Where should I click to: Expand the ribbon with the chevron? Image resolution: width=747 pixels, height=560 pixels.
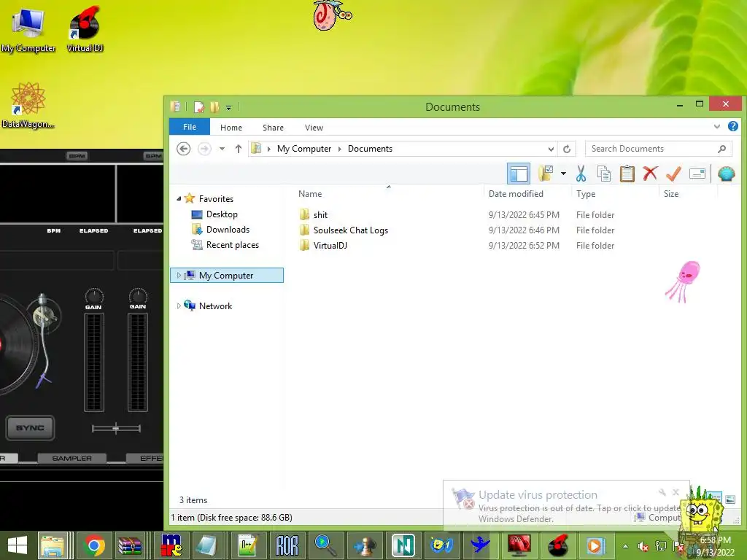(716, 127)
